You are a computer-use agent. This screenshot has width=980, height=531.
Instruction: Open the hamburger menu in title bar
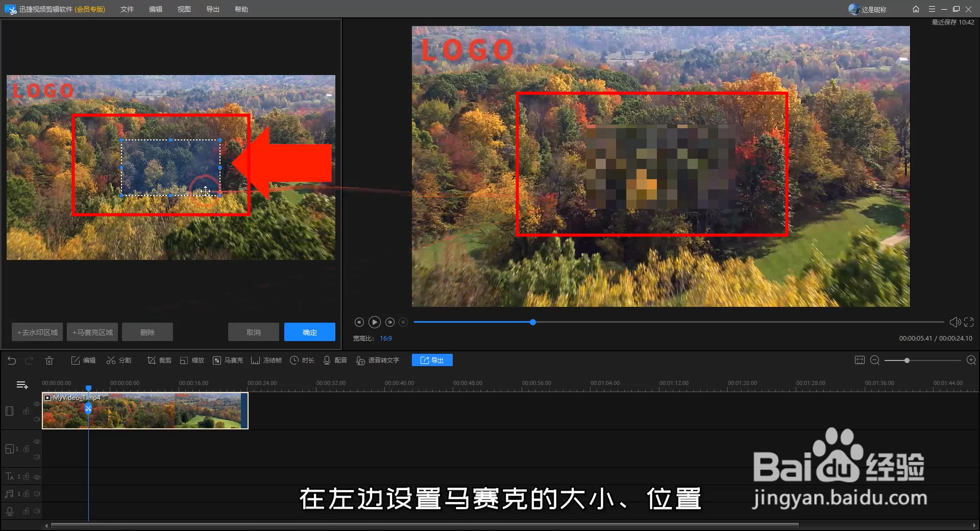point(932,9)
